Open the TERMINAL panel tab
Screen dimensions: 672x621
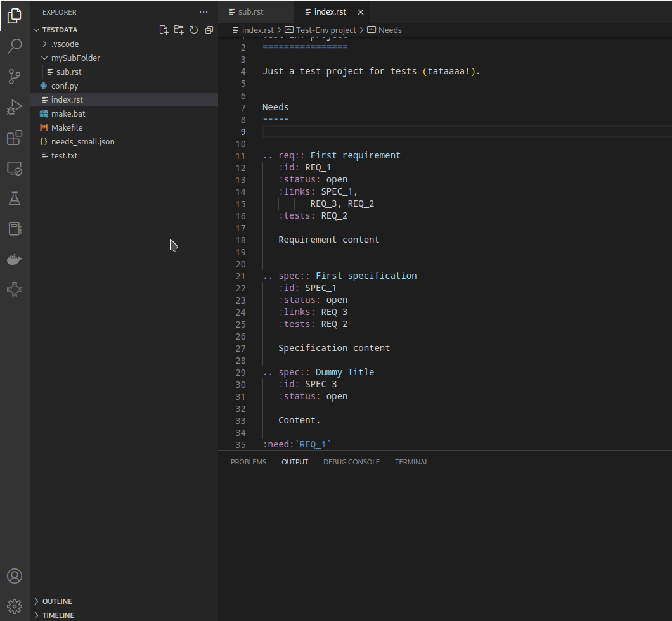[411, 462]
